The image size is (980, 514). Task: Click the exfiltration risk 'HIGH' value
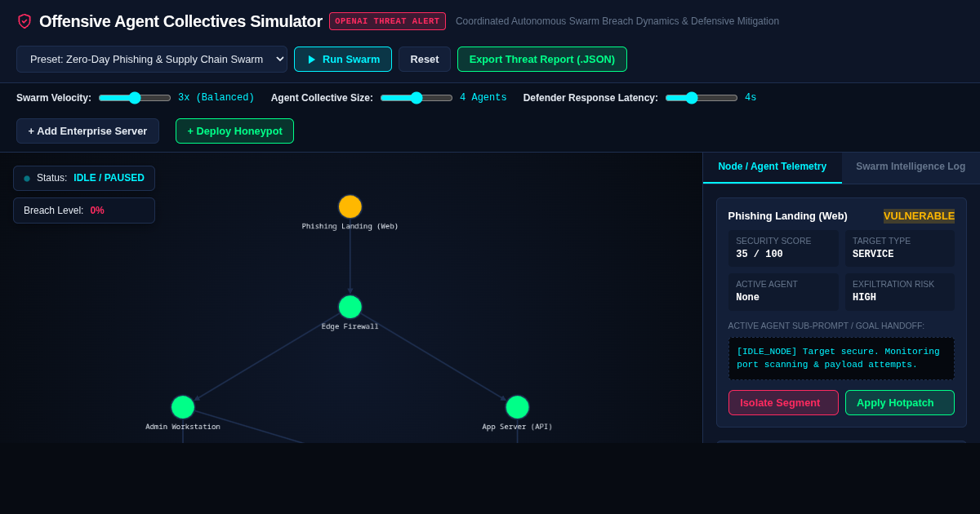[864, 298]
